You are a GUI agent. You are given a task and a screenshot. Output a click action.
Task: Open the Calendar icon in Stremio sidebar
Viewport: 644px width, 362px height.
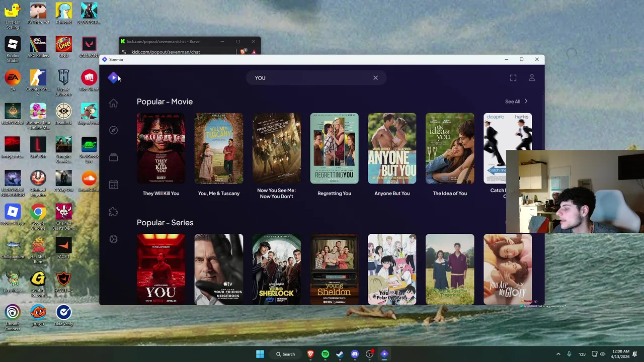pyautogui.click(x=113, y=185)
